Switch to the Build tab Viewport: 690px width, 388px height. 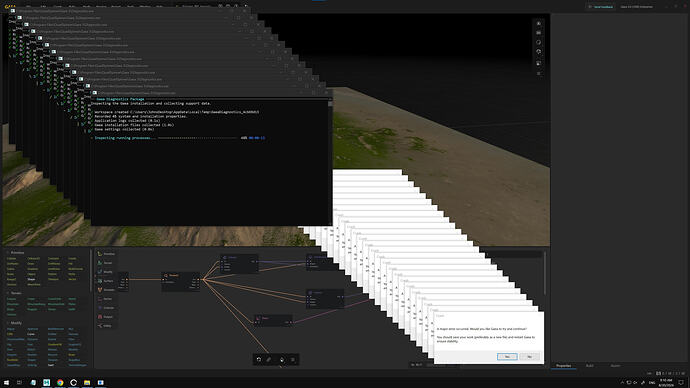pos(590,366)
